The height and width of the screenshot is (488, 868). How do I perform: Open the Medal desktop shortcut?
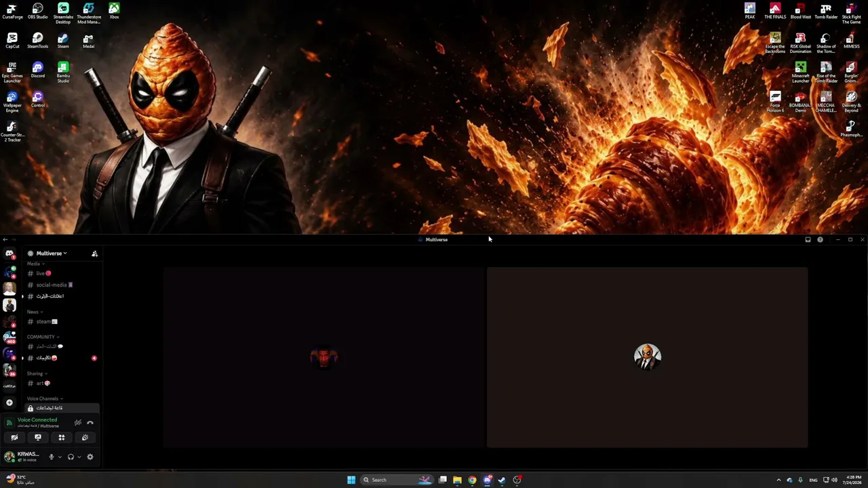pyautogui.click(x=88, y=41)
